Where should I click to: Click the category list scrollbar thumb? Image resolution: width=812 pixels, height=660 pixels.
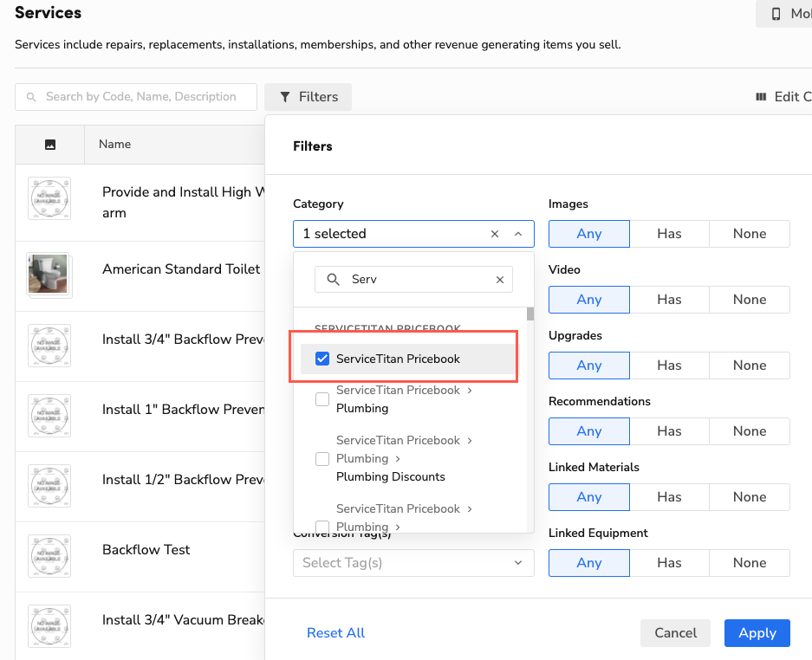pyautogui.click(x=530, y=314)
